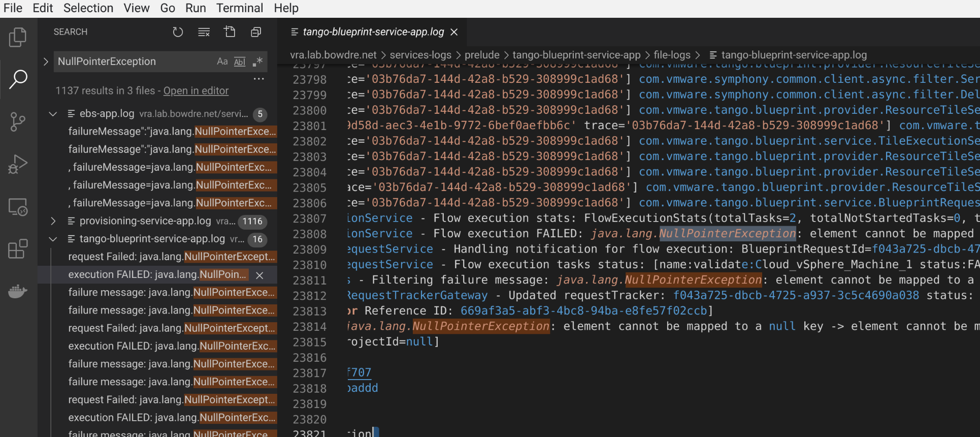Open the Docker view
Screen dimensions: 980x437
[18, 291]
